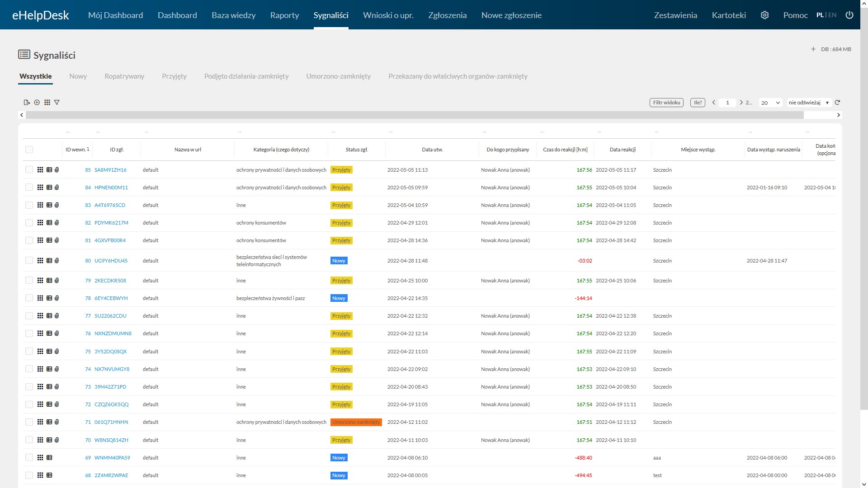Open the report link SA8M91ZH16
Screen dimensions: 868x488
click(x=110, y=170)
